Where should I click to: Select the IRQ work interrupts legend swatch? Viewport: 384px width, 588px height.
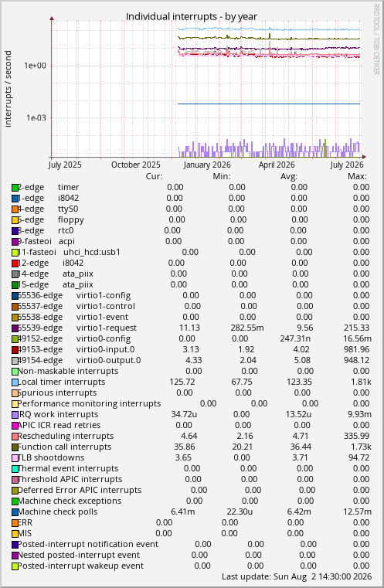click(x=15, y=415)
